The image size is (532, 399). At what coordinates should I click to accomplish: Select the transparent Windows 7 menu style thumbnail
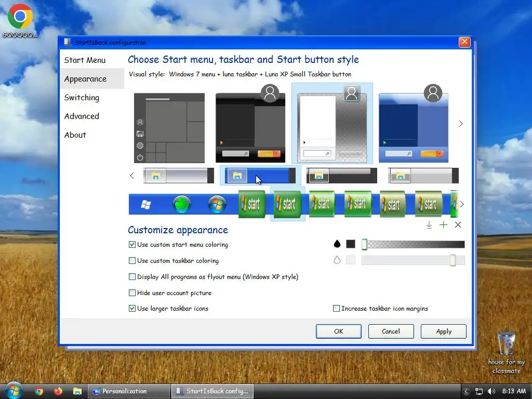point(332,124)
